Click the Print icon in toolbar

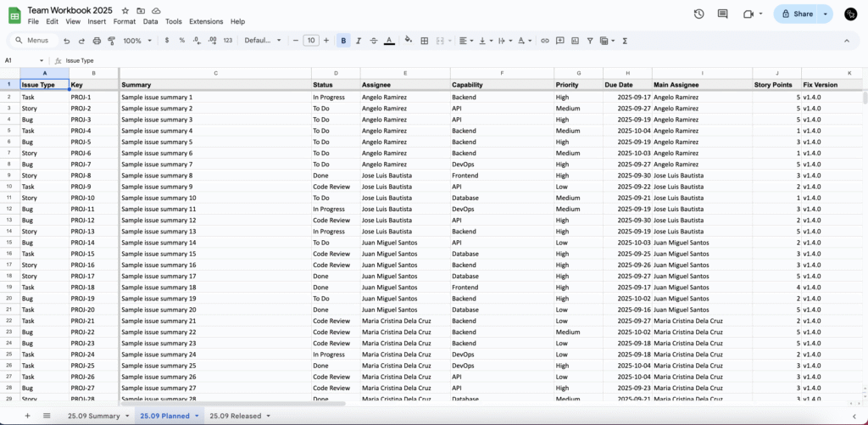(97, 41)
